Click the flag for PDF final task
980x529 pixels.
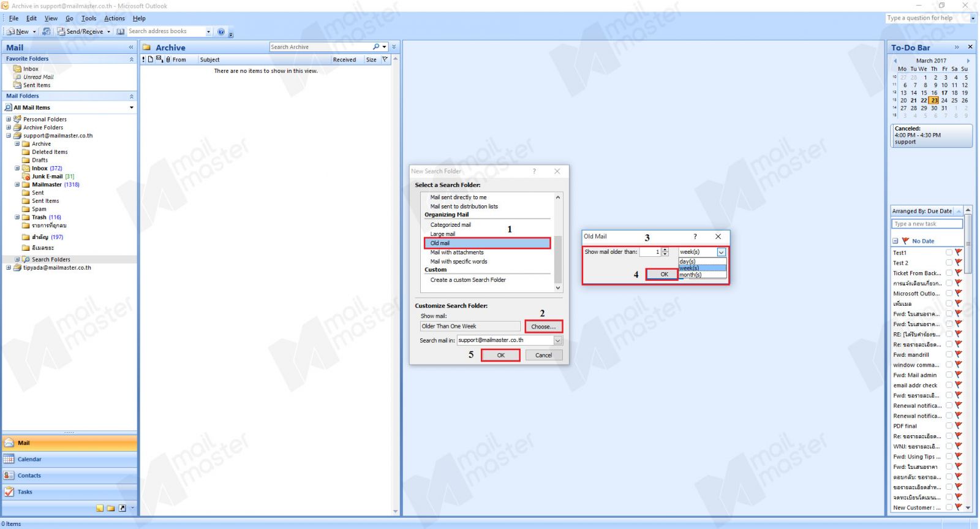(959, 426)
